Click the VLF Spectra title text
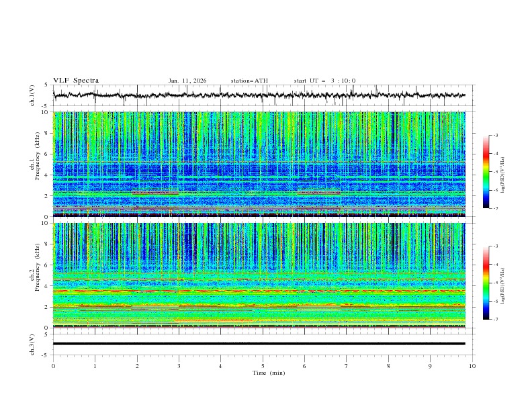Image resolution: width=532 pixels, height=411 pixels. pyautogui.click(x=76, y=81)
